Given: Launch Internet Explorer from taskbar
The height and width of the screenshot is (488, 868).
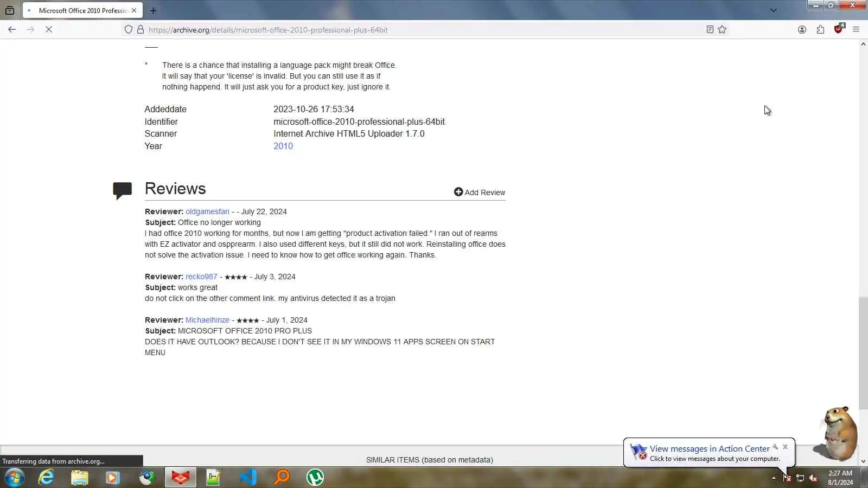Looking at the screenshot, I should tap(46, 477).
